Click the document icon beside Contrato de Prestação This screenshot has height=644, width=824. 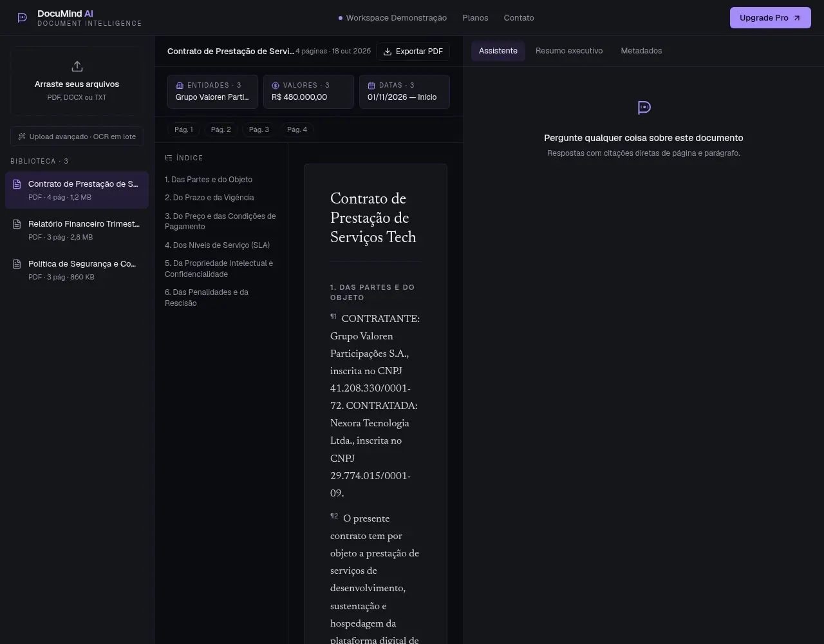[x=17, y=184]
